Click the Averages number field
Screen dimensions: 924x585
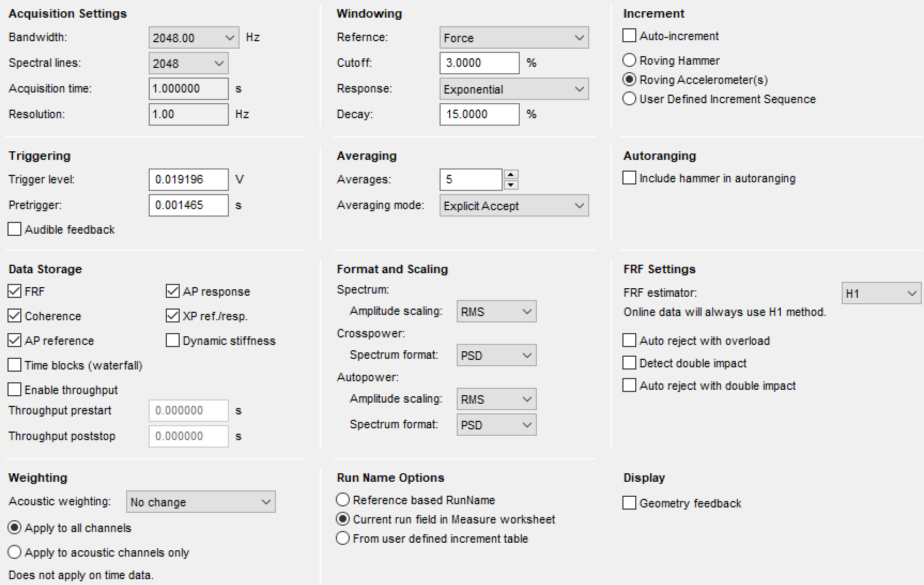471,180
